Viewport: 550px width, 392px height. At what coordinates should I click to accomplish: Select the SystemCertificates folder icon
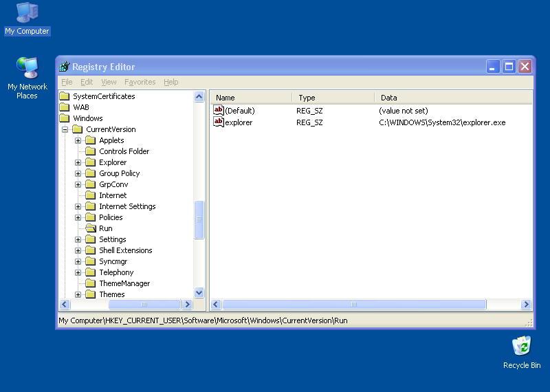pyautogui.click(x=65, y=96)
